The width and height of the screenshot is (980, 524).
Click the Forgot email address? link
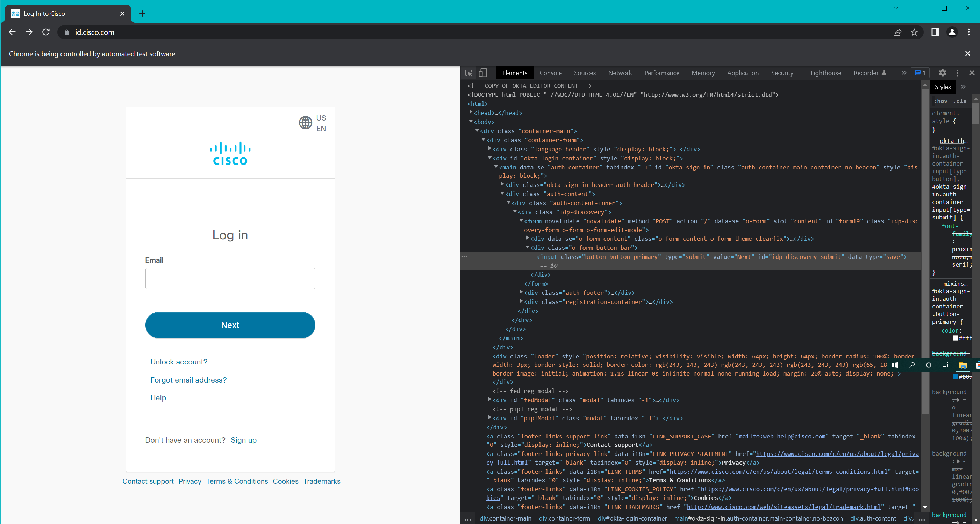188,380
